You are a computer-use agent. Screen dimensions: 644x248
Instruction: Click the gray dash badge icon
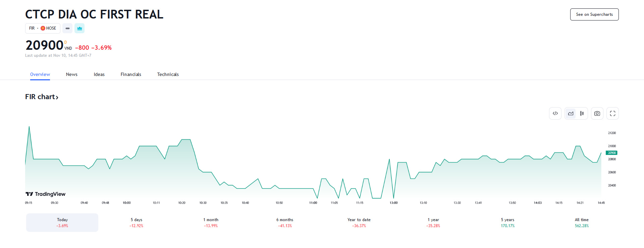tap(67, 29)
